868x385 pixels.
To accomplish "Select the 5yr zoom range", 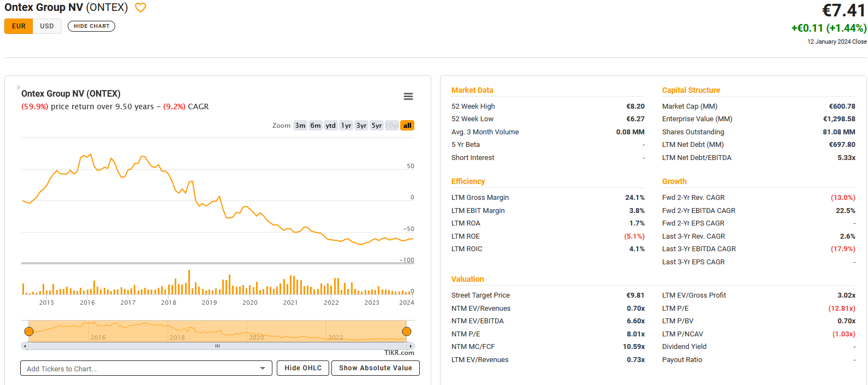I will [x=377, y=126].
